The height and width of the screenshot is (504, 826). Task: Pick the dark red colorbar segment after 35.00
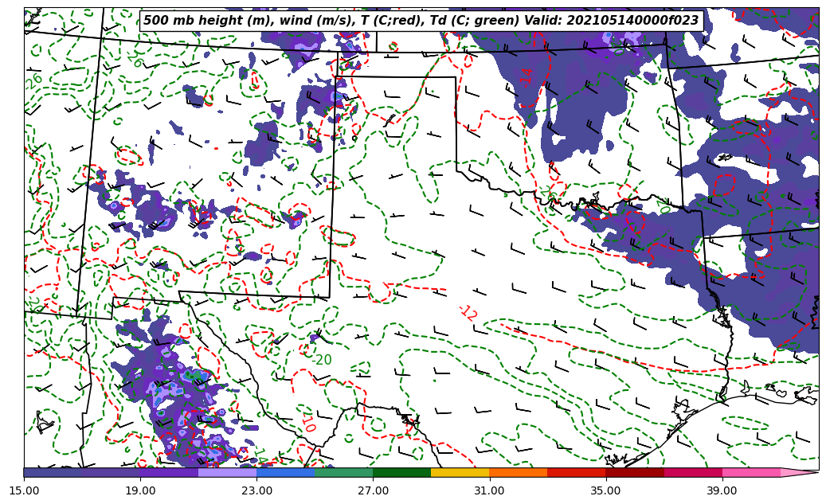point(634,472)
